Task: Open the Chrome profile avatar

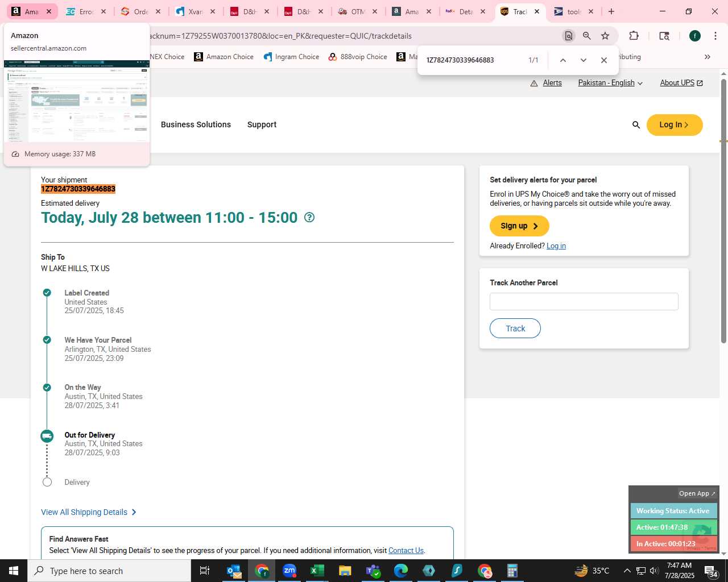Action: click(694, 36)
